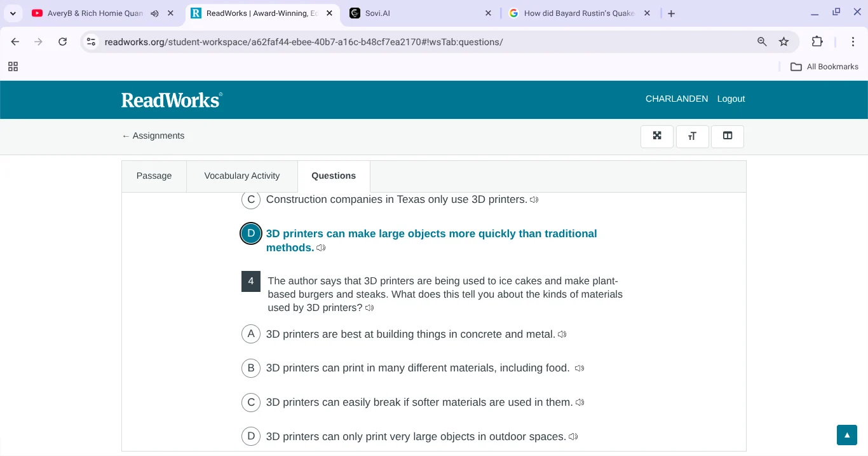Select answer C about softer materials breaking
This screenshot has height=456, width=868.
tap(251, 402)
